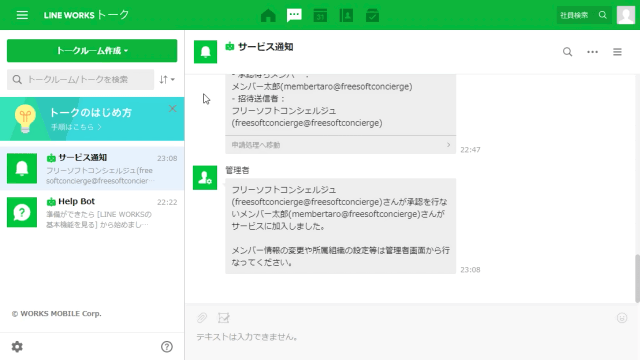The width and height of the screenshot is (640, 360).
Task: Close the トークのはじめ方 banner
Action: pos(173,109)
